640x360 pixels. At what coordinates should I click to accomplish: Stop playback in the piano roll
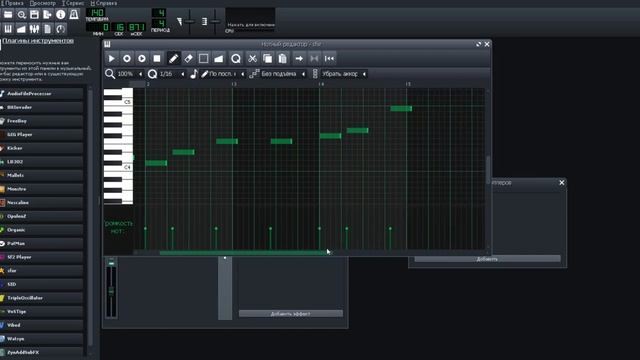click(157, 58)
